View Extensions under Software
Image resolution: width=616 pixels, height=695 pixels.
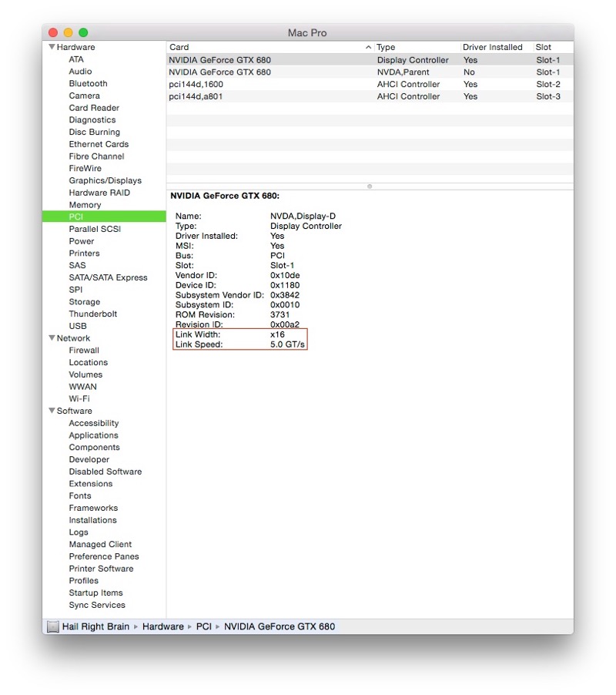pos(91,484)
